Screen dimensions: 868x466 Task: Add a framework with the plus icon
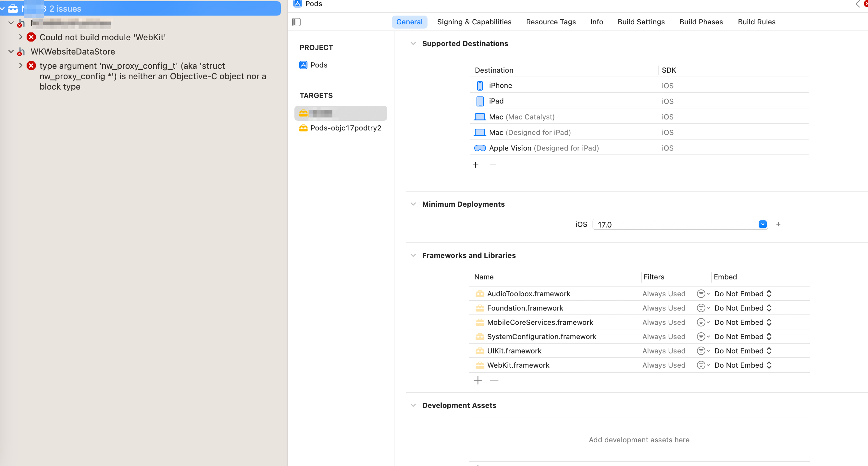pos(477,380)
